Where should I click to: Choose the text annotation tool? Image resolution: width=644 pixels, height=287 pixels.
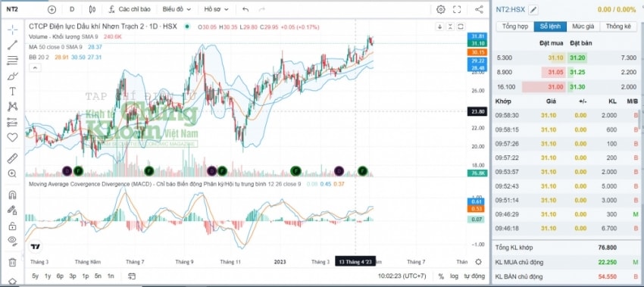12,91
